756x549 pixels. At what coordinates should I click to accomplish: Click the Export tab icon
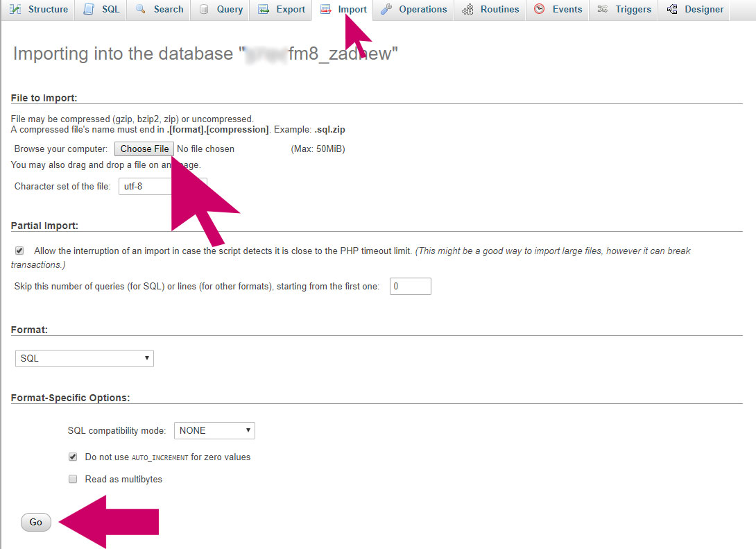264,10
